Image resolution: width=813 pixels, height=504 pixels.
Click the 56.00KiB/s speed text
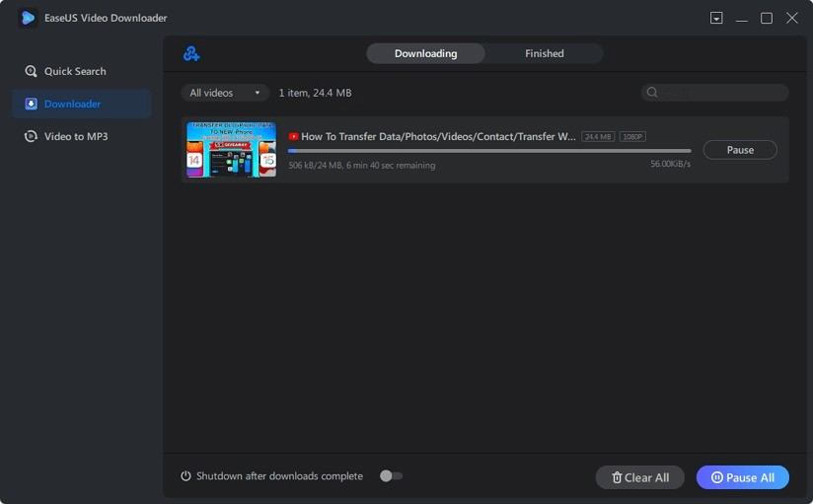tap(670, 164)
